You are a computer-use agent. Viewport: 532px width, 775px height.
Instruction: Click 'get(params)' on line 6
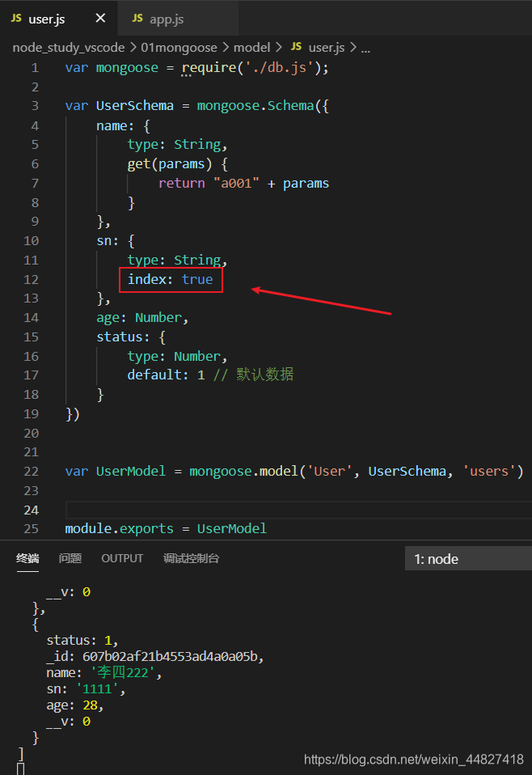coord(170,164)
